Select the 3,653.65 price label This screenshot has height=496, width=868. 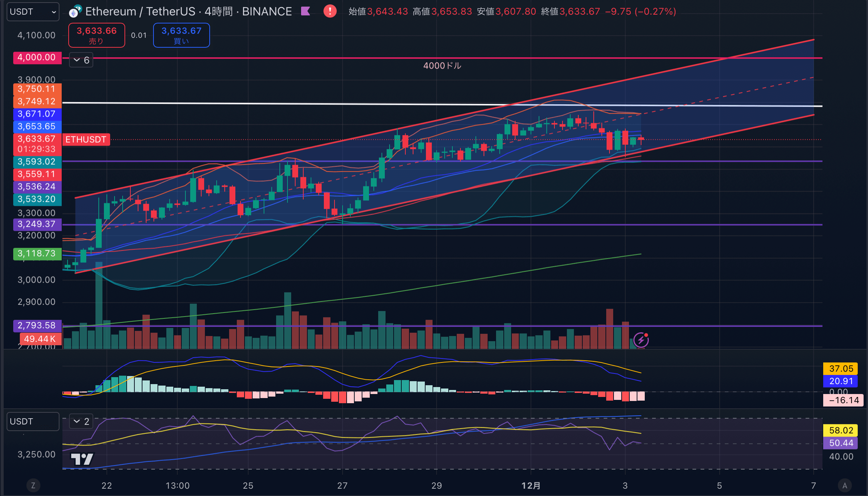37,127
